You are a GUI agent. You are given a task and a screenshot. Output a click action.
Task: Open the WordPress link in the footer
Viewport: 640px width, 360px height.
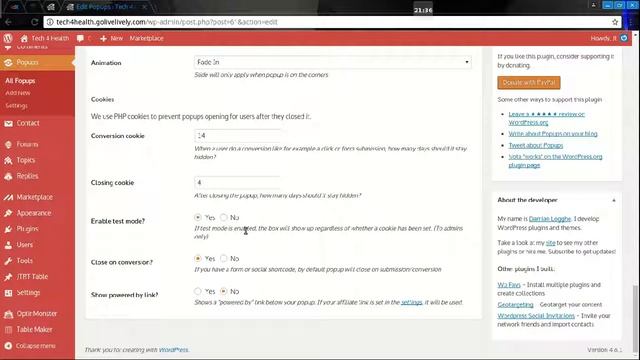[x=173, y=350]
